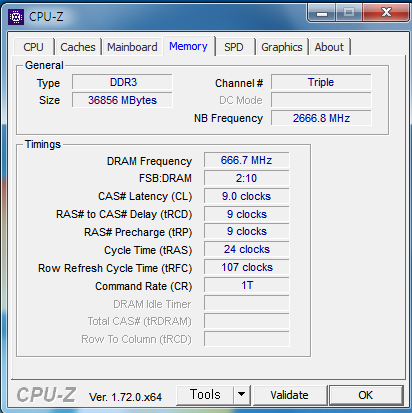Click the NB Frequency label

click(228, 118)
